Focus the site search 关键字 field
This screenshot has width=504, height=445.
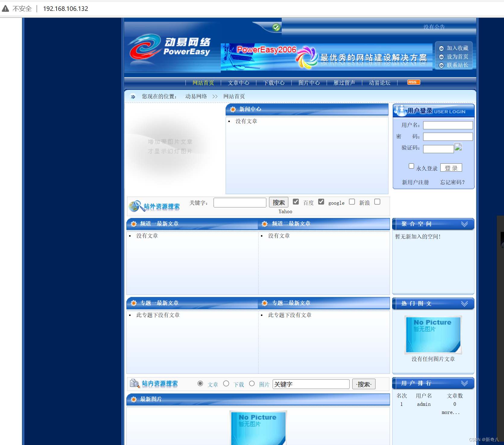[x=311, y=384]
